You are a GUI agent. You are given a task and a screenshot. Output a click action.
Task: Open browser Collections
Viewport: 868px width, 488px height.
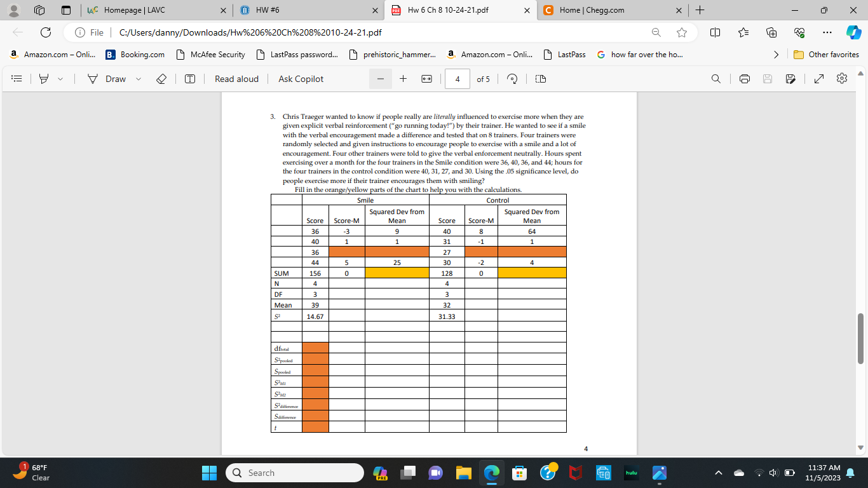(771, 32)
